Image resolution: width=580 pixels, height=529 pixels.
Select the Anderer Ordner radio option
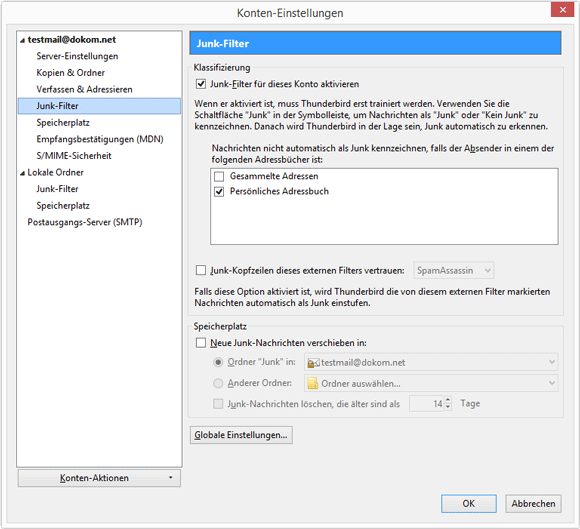pyautogui.click(x=218, y=383)
